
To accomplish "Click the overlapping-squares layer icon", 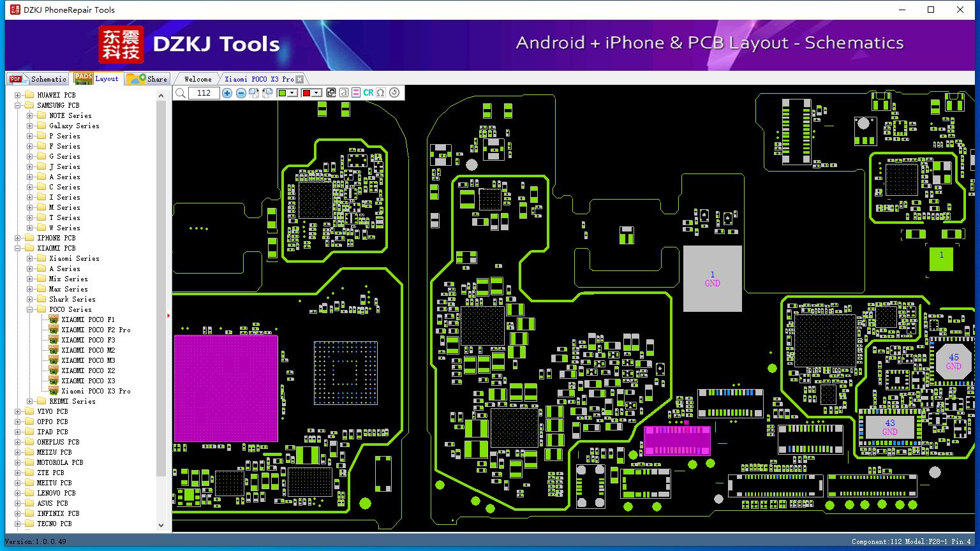I will tap(331, 92).
